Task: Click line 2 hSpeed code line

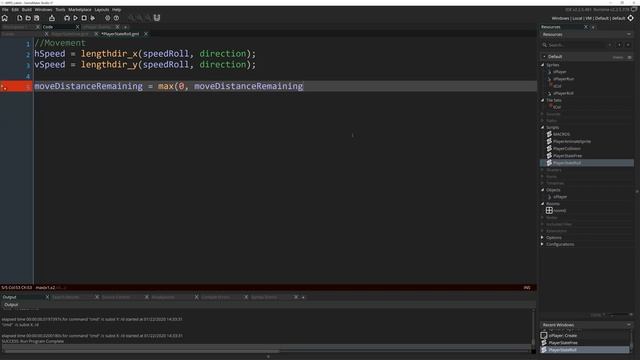Action: coord(145,54)
